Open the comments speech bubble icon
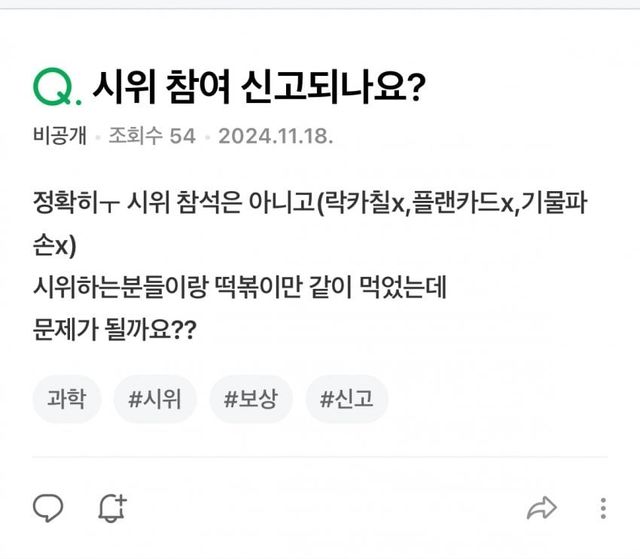This screenshot has width=640, height=559. (x=48, y=508)
